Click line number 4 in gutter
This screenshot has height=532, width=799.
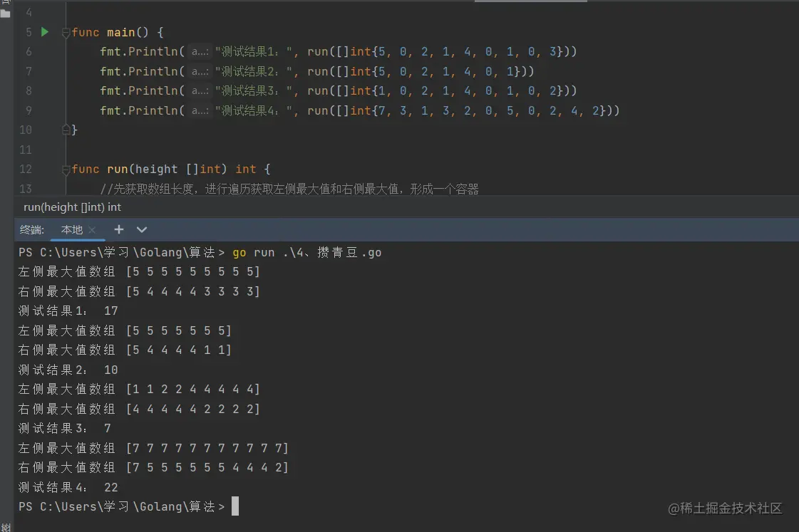[x=29, y=12]
